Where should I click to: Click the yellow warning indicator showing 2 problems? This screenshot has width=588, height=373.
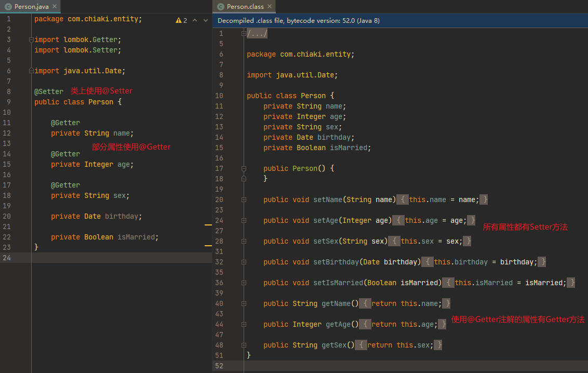[181, 20]
